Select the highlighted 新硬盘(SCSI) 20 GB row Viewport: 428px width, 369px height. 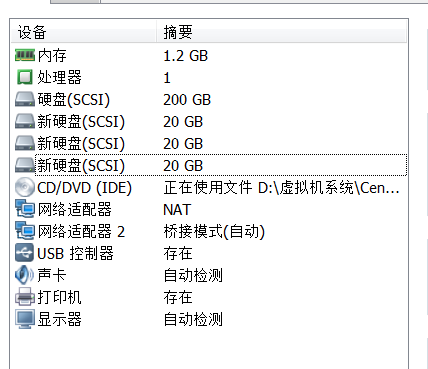[x=209, y=165]
